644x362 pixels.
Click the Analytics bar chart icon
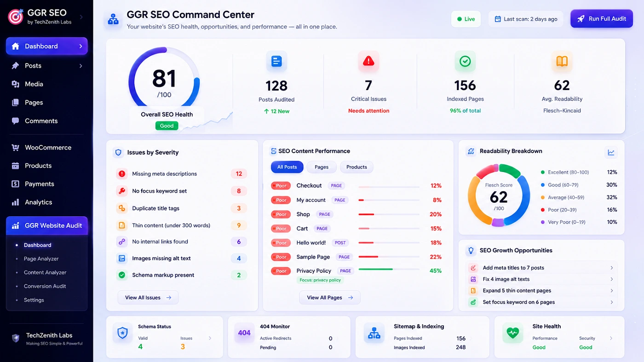click(16, 202)
